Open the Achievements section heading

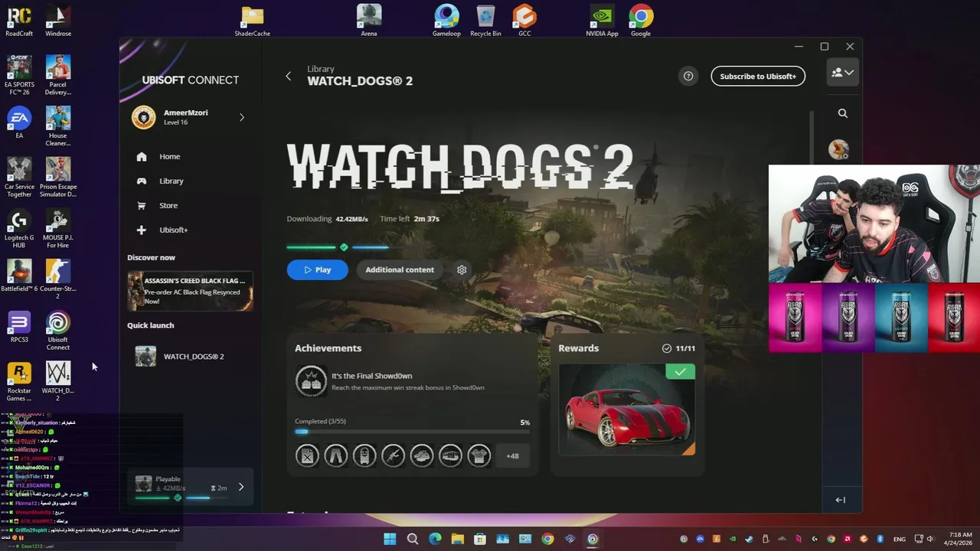point(328,348)
